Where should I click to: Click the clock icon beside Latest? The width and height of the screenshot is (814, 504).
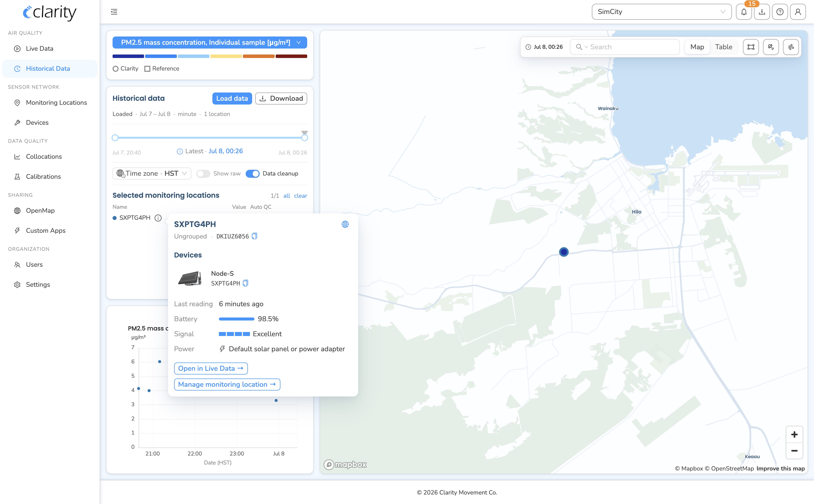(x=180, y=151)
